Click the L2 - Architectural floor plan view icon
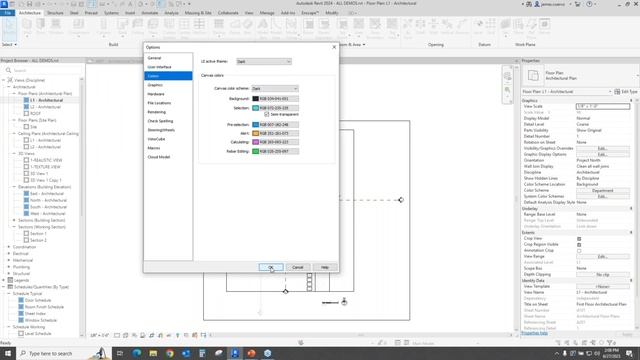The width and height of the screenshot is (640, 360). [x=26, y=107]
